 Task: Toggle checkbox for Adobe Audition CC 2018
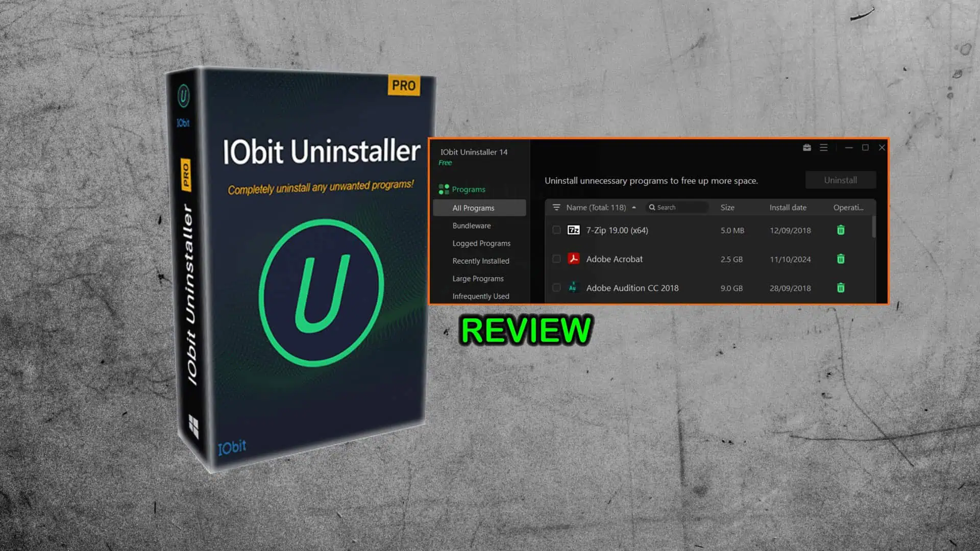pyautogui.click(x=556, y=288)
